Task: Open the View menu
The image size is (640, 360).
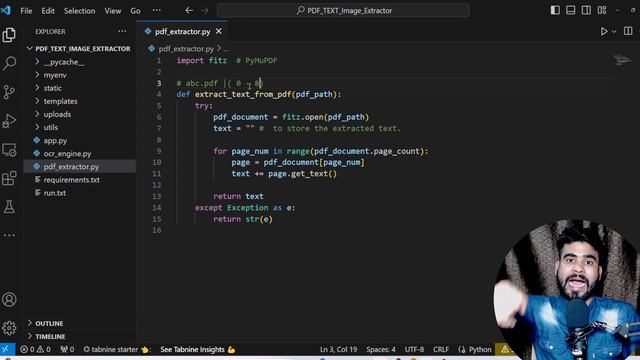Action: pos(113,11)
